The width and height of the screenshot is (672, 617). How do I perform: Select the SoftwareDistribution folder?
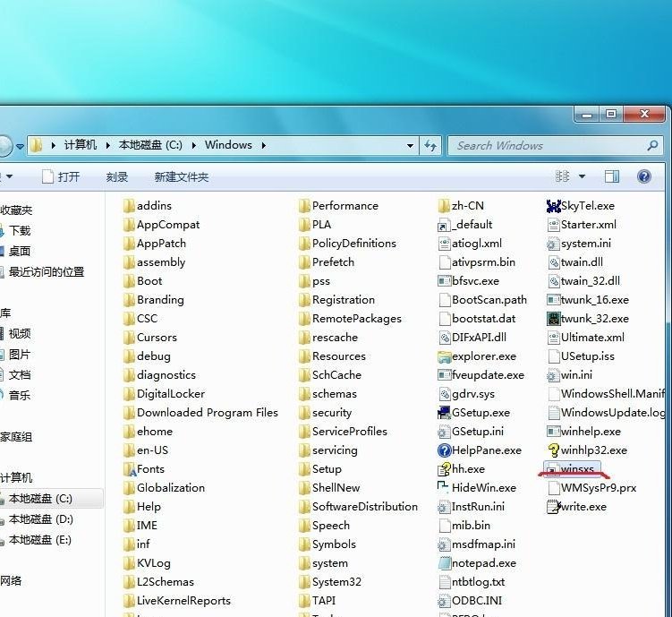(358, 507)
